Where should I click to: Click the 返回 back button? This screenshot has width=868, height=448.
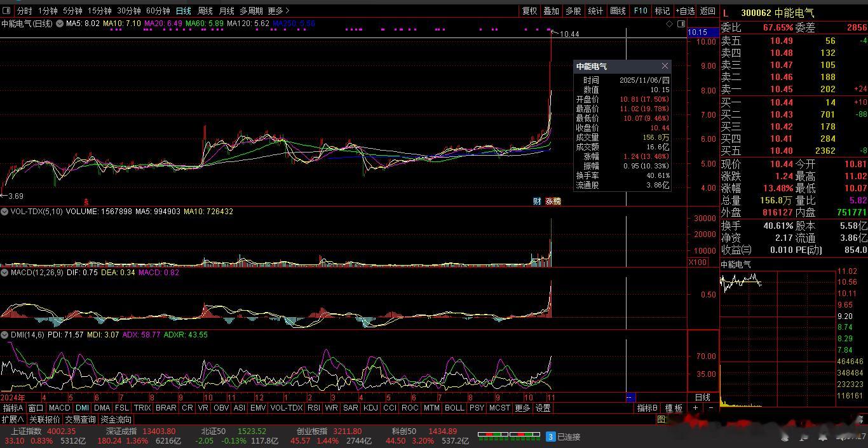[707, 11]
